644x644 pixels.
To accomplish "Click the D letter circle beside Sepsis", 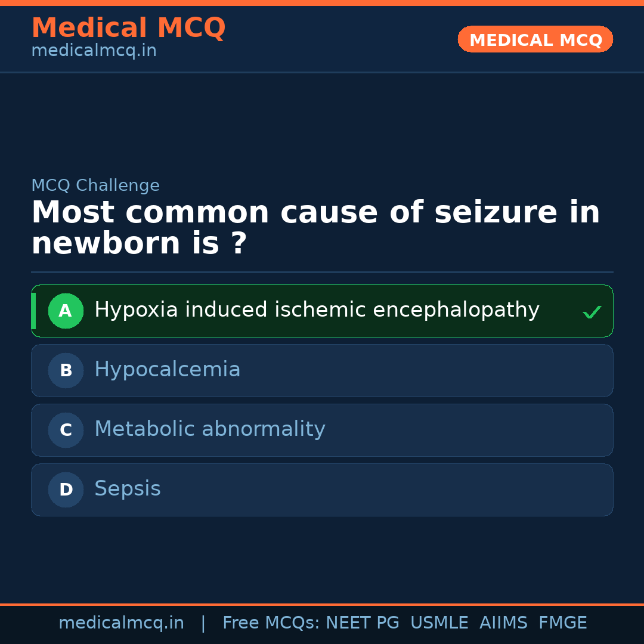I will [x=66, y=490].
